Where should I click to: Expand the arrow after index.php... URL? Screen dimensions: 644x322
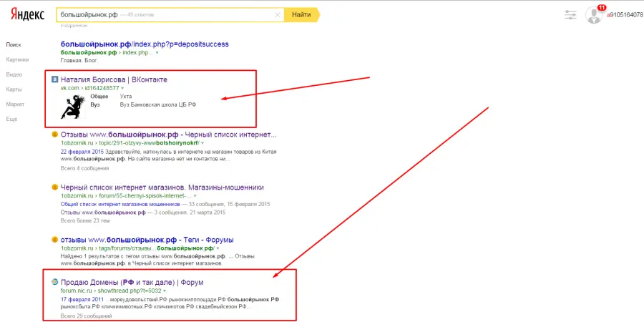[x=157, y=53]
